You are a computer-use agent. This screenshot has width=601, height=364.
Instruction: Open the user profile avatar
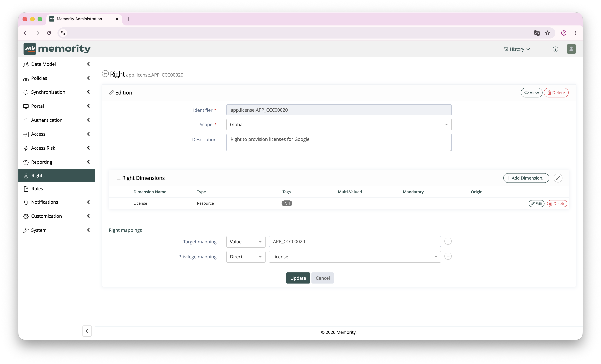(x=571, y=49)
